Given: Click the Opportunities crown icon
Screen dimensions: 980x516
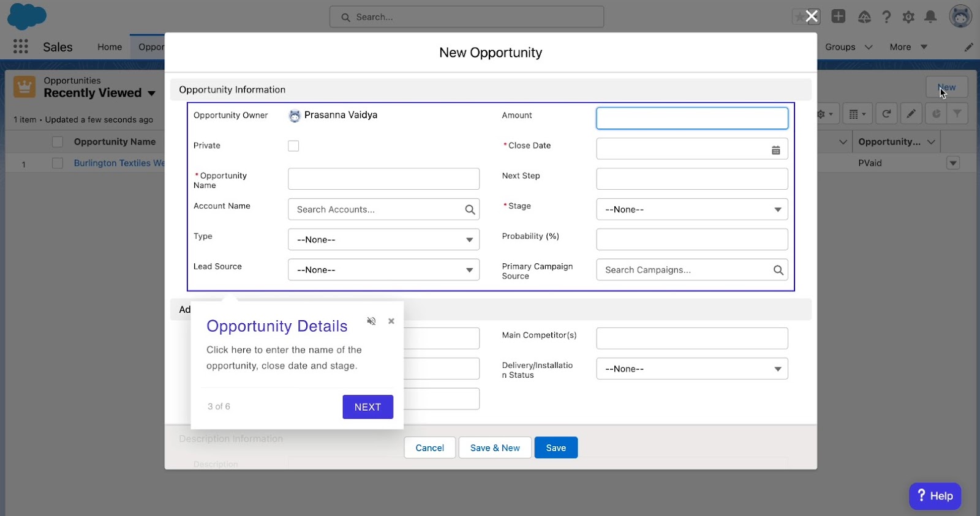Looking at the screenshot, I should coord(24,87).
